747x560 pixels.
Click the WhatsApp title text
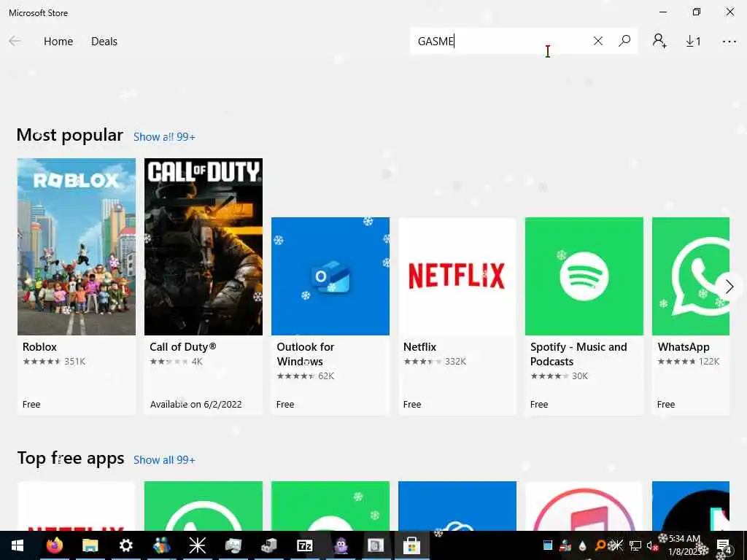tap(684, 347)
